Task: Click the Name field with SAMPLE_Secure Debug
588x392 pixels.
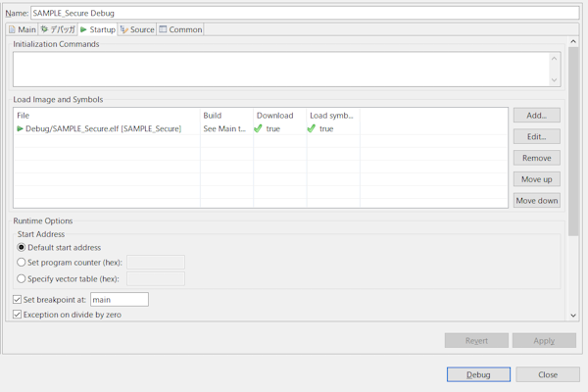Action: [304, 13]
